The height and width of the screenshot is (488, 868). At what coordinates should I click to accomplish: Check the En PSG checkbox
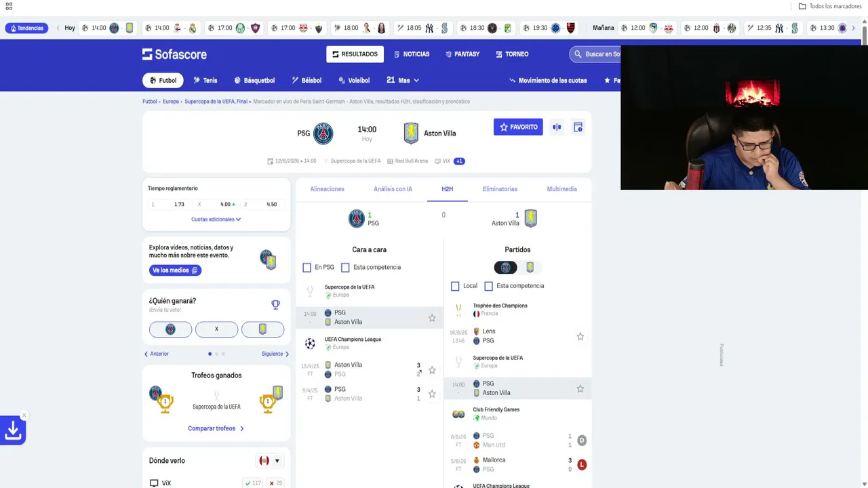click(x=307, y=268)
